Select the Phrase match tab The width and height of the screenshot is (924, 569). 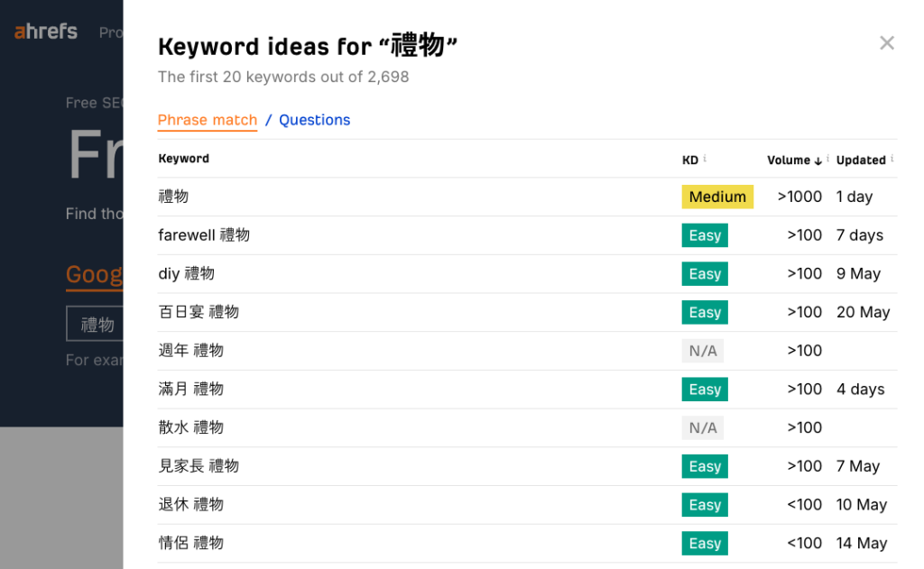(208, 120)
